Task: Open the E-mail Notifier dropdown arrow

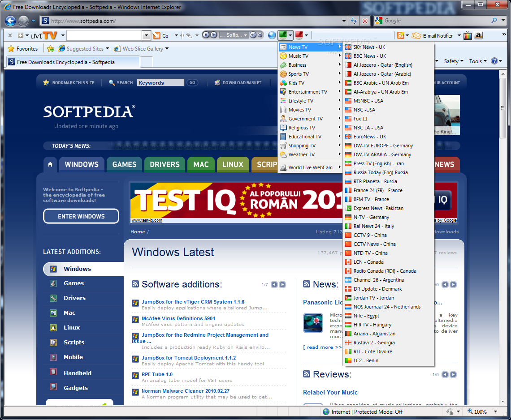Action: (459, 35)
